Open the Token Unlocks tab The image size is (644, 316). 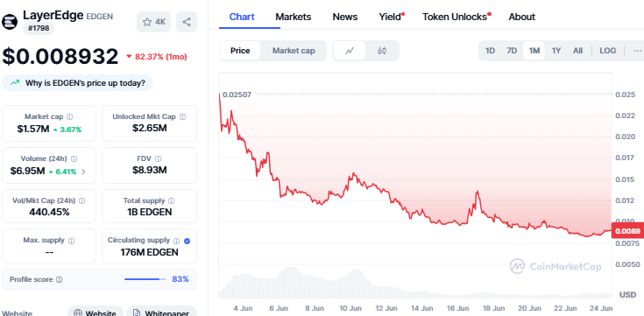tap(455, 17)
